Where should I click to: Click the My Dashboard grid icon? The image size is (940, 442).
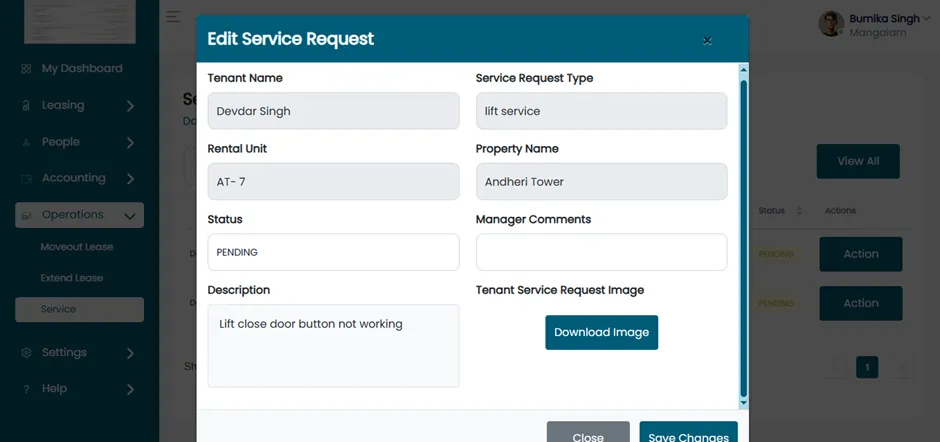coord(26,69)
